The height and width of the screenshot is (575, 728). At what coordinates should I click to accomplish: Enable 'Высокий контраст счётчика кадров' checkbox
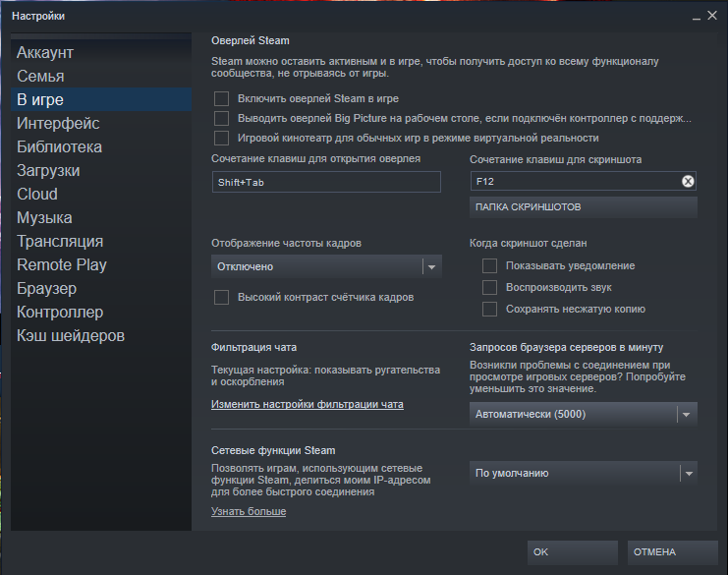pyautogui.click(x=221, y=297)
